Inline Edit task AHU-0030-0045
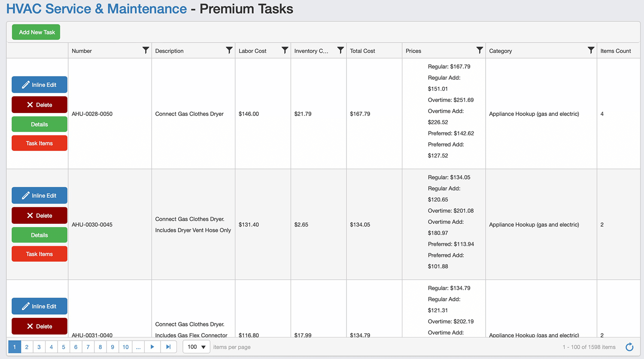Image resolution: width=644 pixels, height=359 pixels. coord(39,195)
